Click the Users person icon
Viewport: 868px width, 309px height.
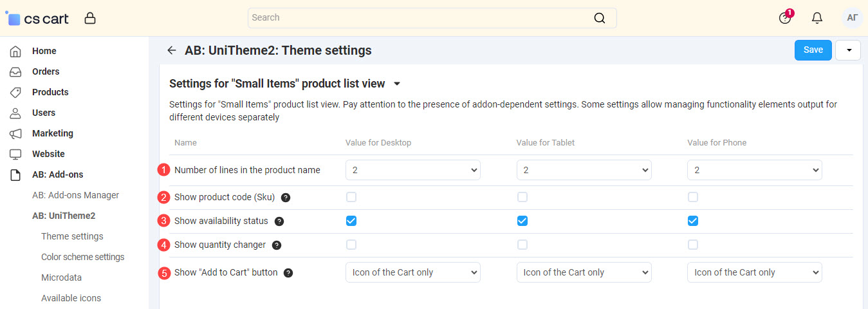coord(15,113)
